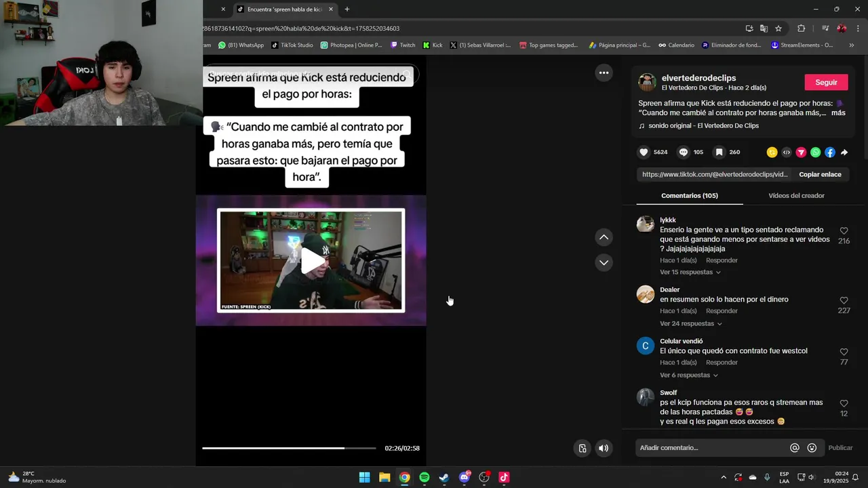Screen dimensions: 868x488
Task: Like Celular vendió's comment
Action: click(844, 352)
